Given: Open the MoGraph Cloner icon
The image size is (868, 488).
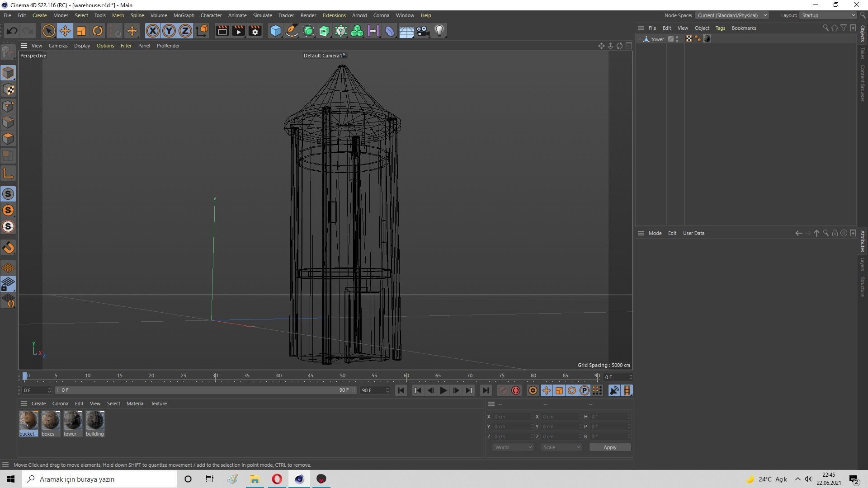Looking at the screenshot, I should coord(357,31).
